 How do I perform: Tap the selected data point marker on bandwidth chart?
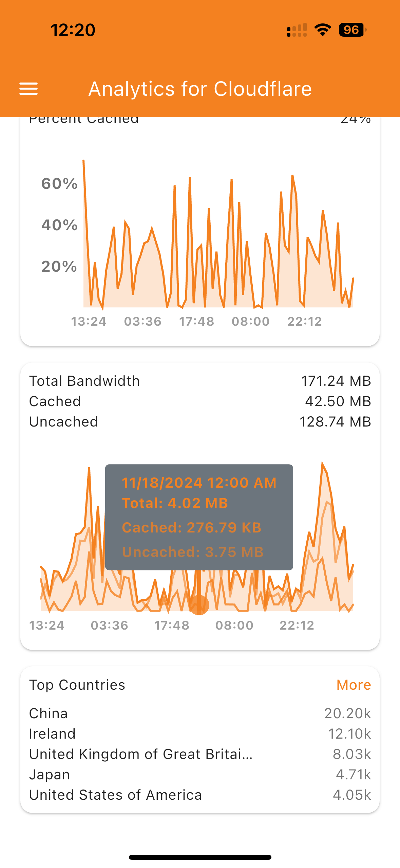(x=199, y=605)
